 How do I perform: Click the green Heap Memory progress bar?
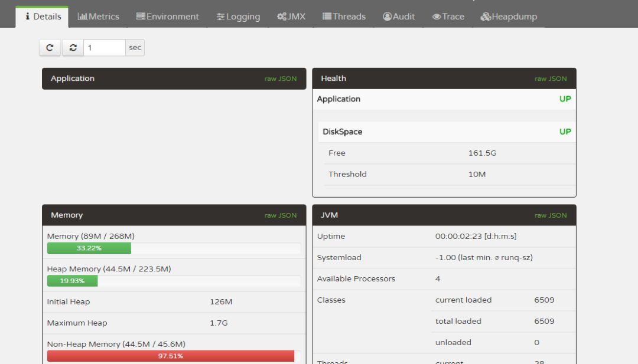point(71,281)
